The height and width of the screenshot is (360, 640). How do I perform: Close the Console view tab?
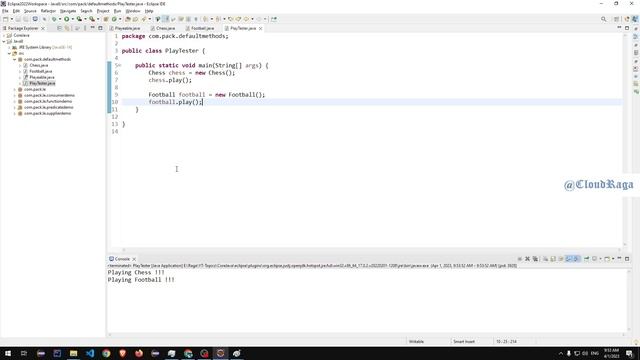coord(134,259)
